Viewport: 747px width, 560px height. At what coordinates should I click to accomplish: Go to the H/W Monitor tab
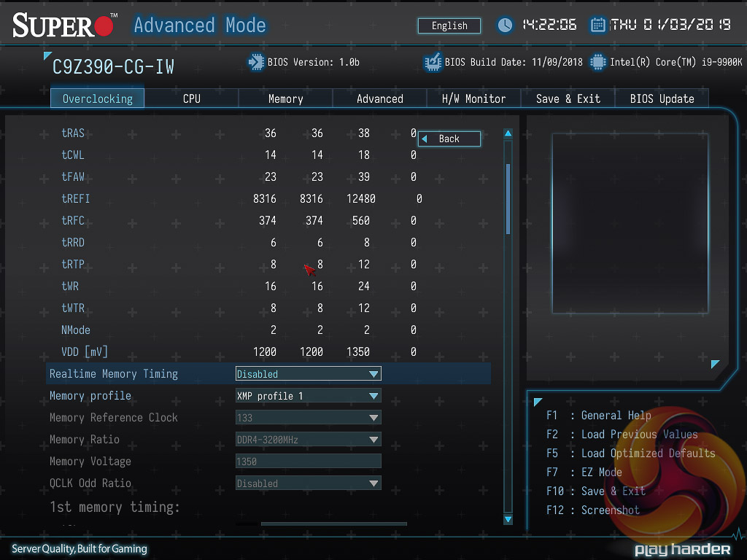pos(473,98)
